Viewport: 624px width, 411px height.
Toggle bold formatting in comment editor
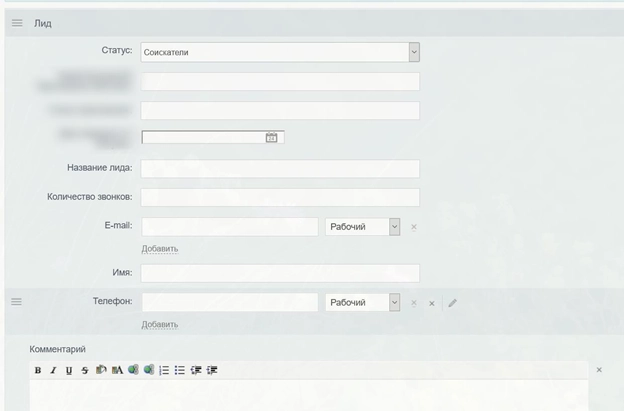pos(38,370)
